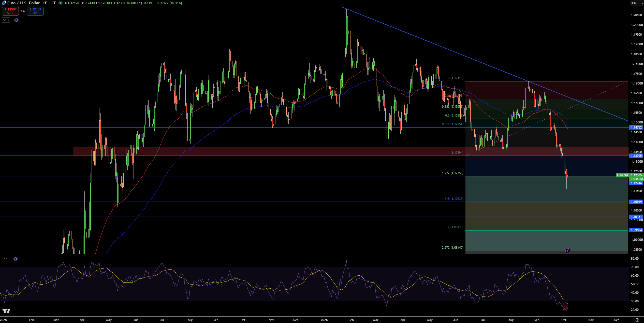644x323 pixels.
Task: Click the 1.20000 price scale label
Action: coord(637,25)
